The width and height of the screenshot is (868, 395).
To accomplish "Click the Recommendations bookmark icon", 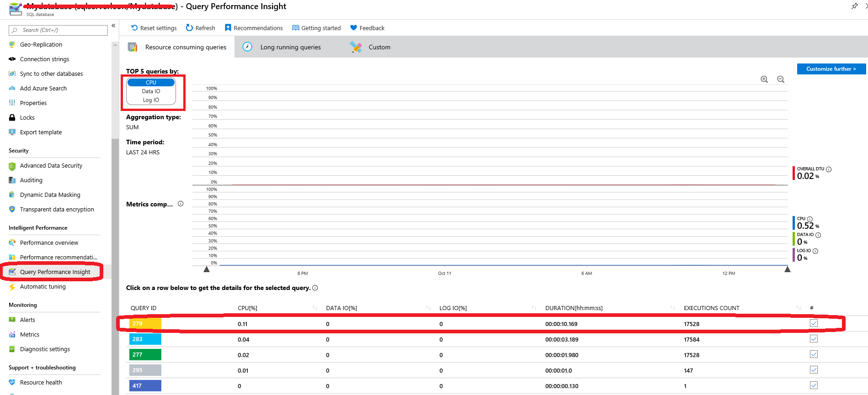I will (x=228, y=28).
